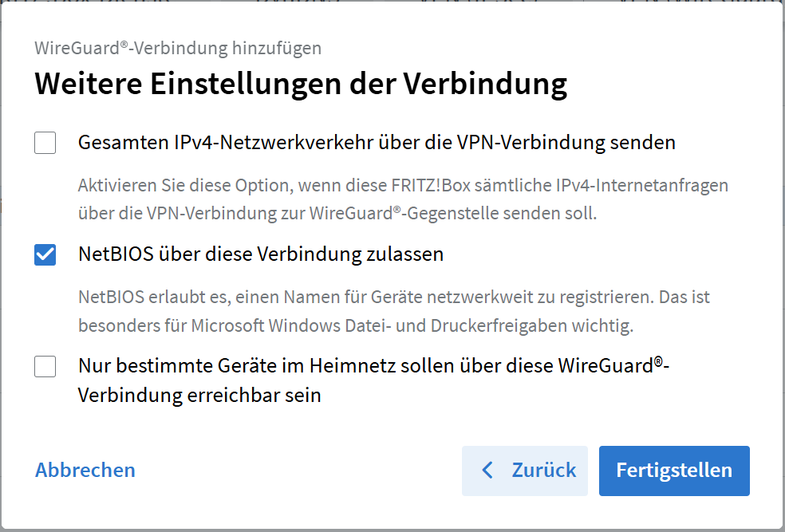Go back with the Zurück button
This screenshot has width=785, height=532.
(x=525, y=471)
